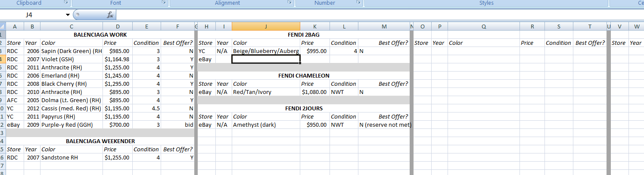Open the Clipboard group dialog launcher
Screen dimensions: 644x175
click(x=66, y=3)
